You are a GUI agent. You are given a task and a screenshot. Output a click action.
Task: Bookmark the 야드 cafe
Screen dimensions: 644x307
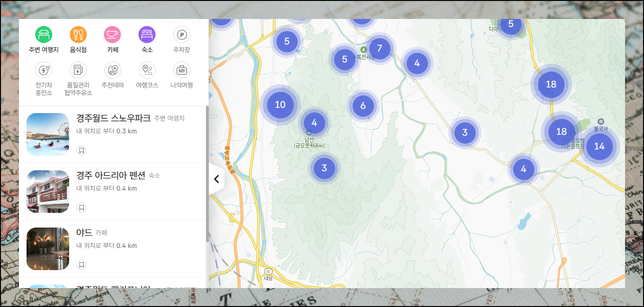click(x=81, y=265)
